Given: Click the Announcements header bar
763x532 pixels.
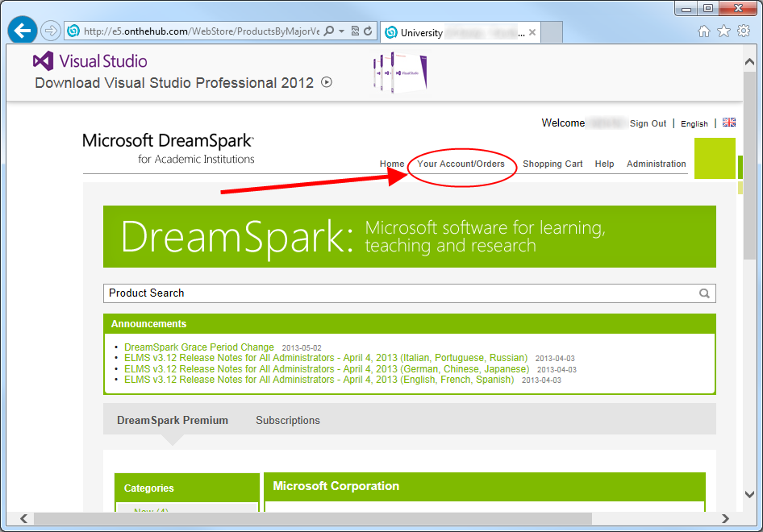Looking at the screenshot, I should click(409, 324).
